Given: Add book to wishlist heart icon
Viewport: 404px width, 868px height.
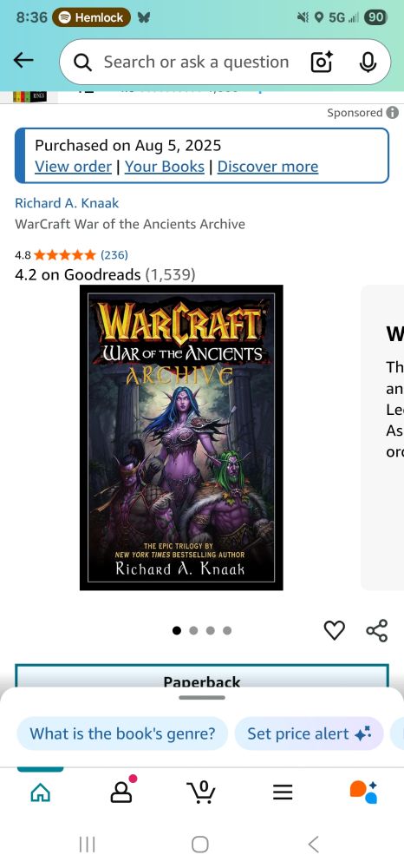Looking at the screenshot, I should 334,630.
